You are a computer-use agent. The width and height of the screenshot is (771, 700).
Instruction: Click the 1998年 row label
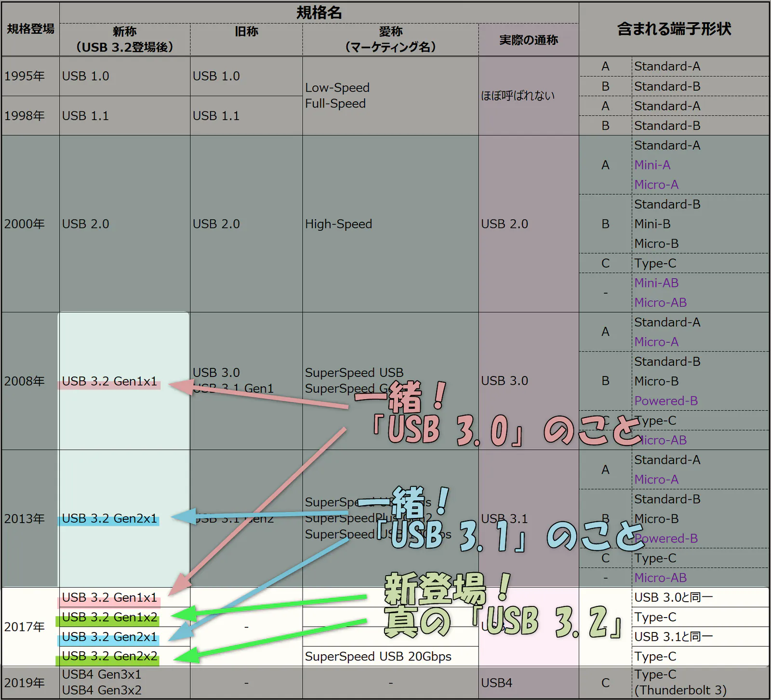[x=25, y=116]
